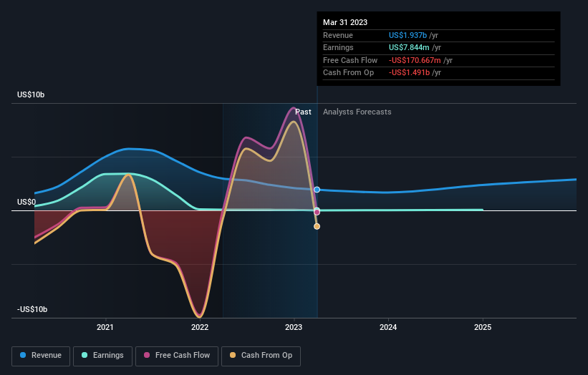Click the teal Earnings legend dot
Image resolution: width=588 pixels, height=375 pixels.
pos(85,355)
